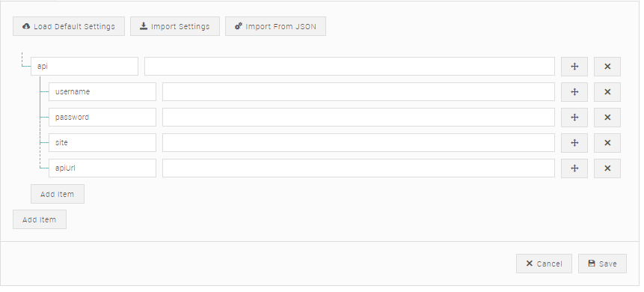The height and width of the screenshot is (292, 644).
Task: Click the move handle icon for the api row
Action: pyautogui.click(x=574, y=67)
